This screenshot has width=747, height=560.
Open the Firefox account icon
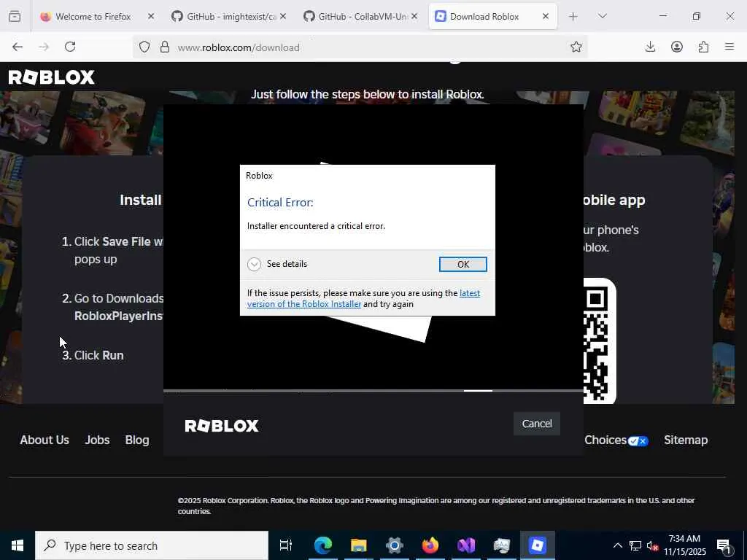coord(677,47)
